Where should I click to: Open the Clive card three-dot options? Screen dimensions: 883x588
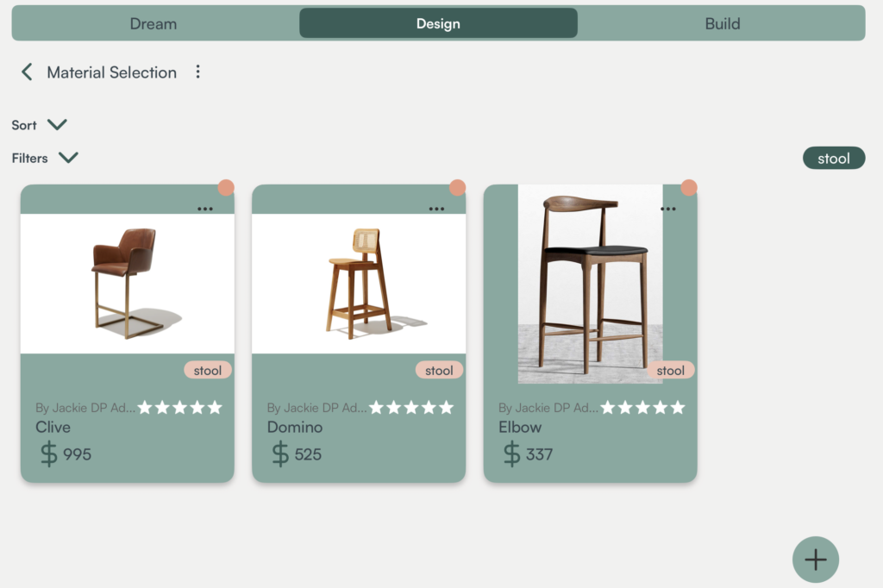coord(205,209)
